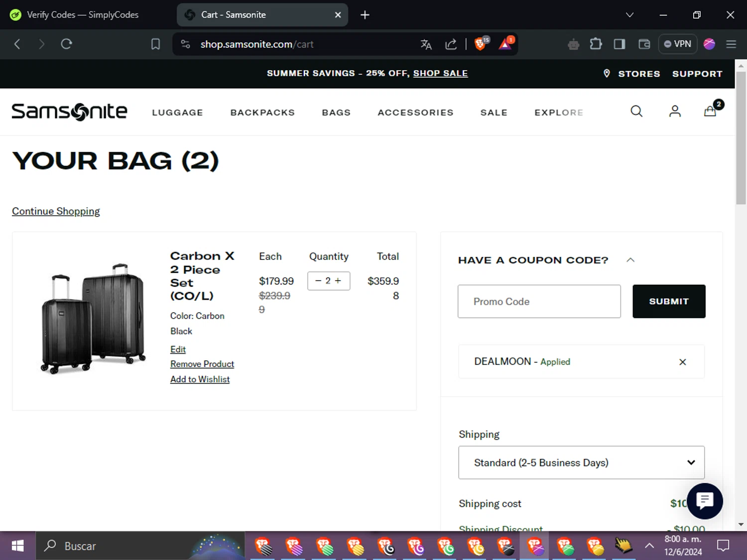Open the LUGGAGE menu
Screen dimensions: 747x560
coord(177,112)
